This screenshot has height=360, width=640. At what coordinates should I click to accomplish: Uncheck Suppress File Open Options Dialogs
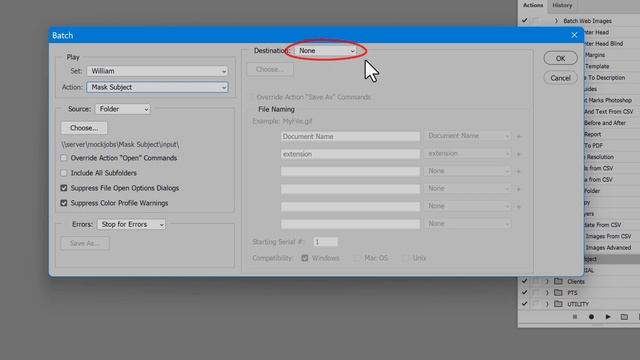[x=64, y=188]
